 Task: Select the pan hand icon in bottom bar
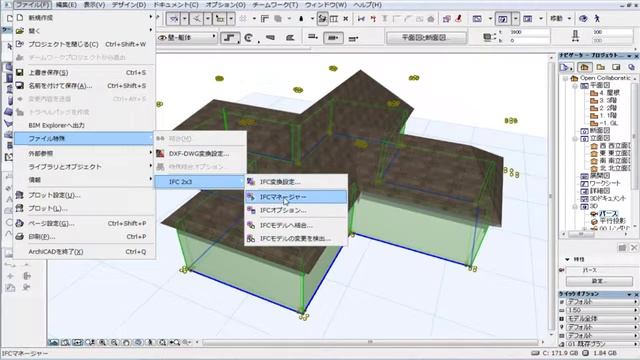127,342
